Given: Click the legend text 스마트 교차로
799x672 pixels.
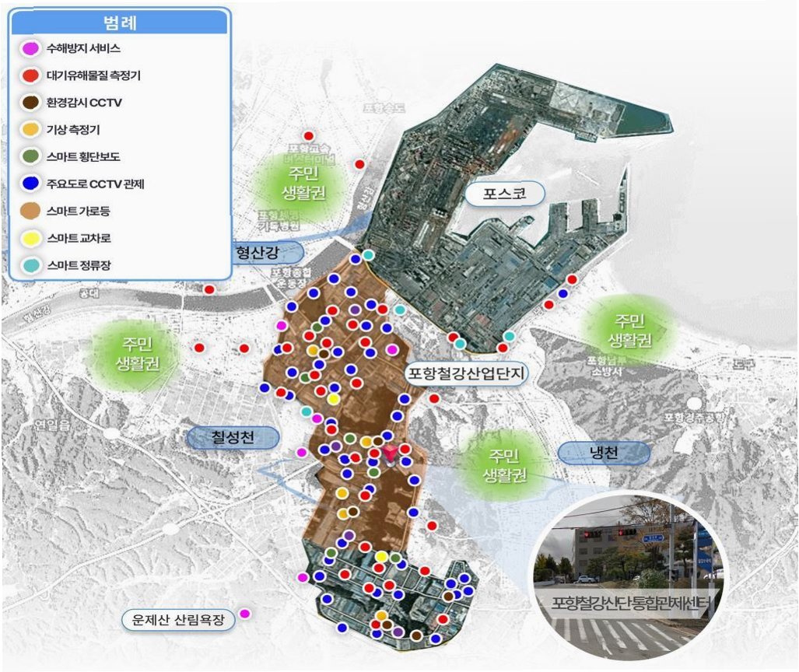Looking at the screenshot, I should coord(79,238).
